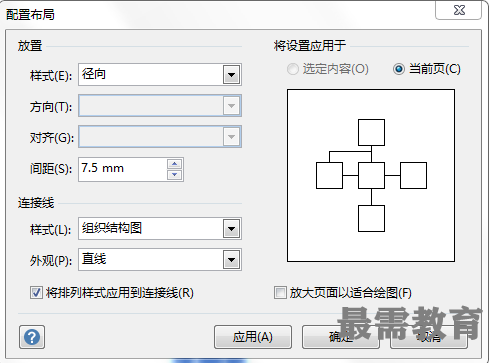Click the 确定 button
The height and width of the screenshot is (363, 489).
pyautogui.click(x=341, y=337)
